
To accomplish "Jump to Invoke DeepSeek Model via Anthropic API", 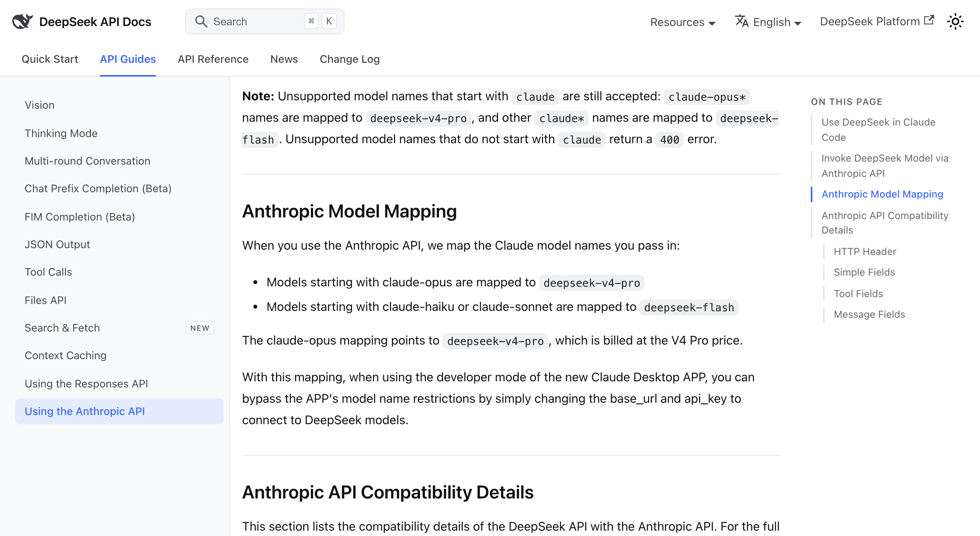I will click(885, 166).
